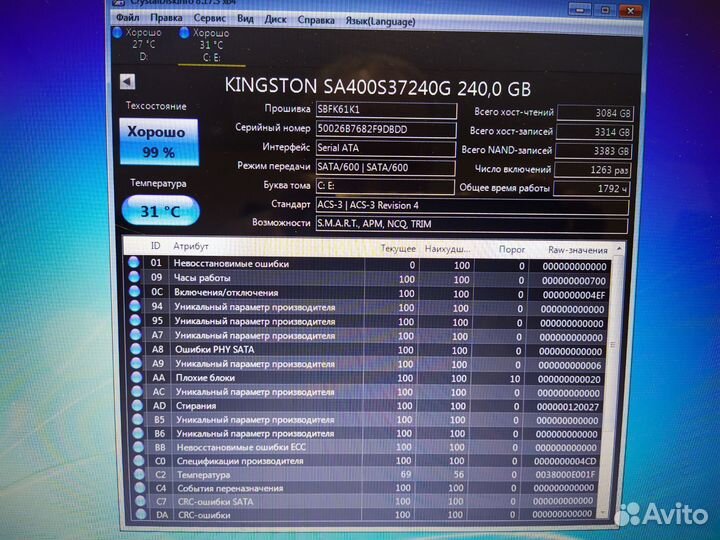Open the Правка menu
The image size is (720, 540).
point(166,18)
